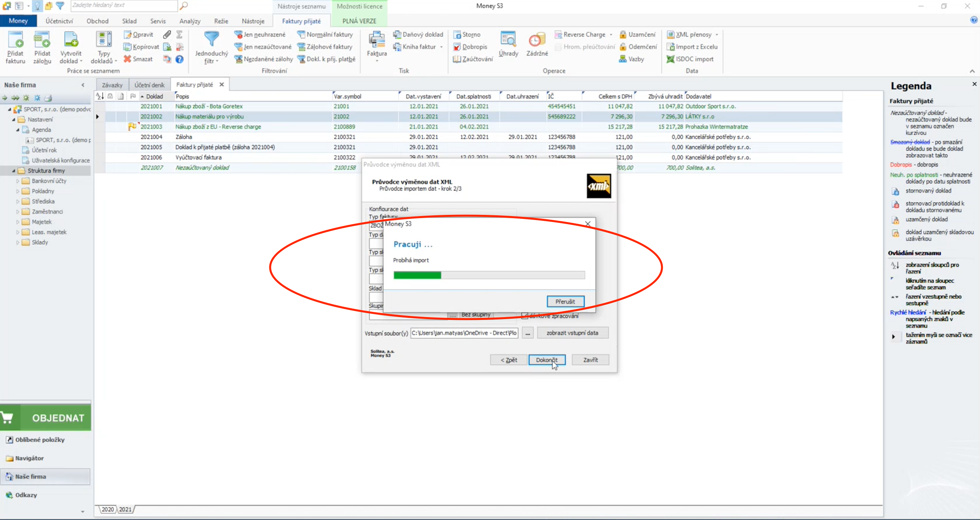
Task: Click the printer icon in Naše firma panel
Action: [x=48, y=98]
